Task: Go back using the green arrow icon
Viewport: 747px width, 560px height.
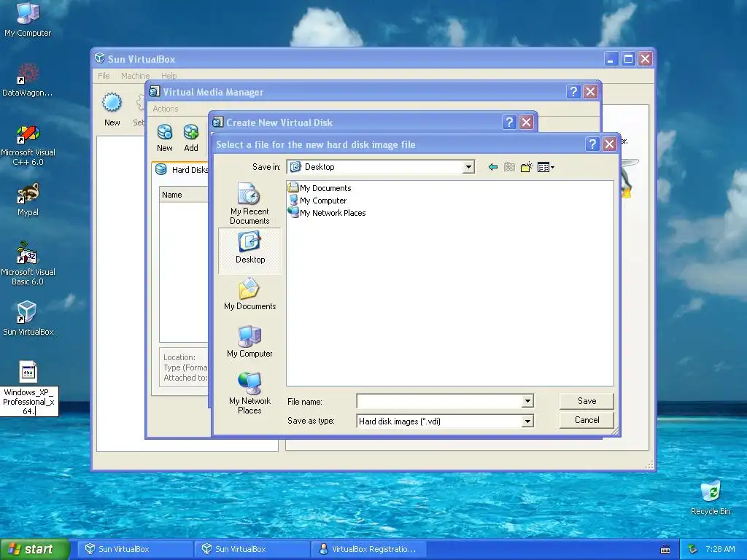Action: (x=493, y=167)
